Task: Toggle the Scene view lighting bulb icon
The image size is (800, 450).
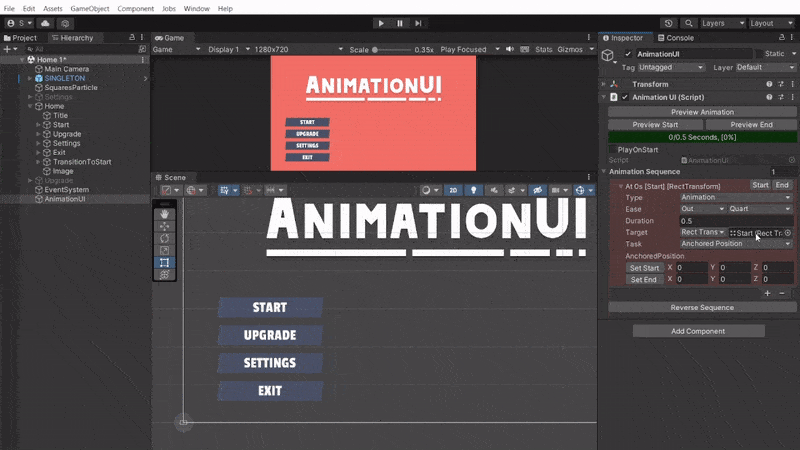Action: tap(474, 190)
